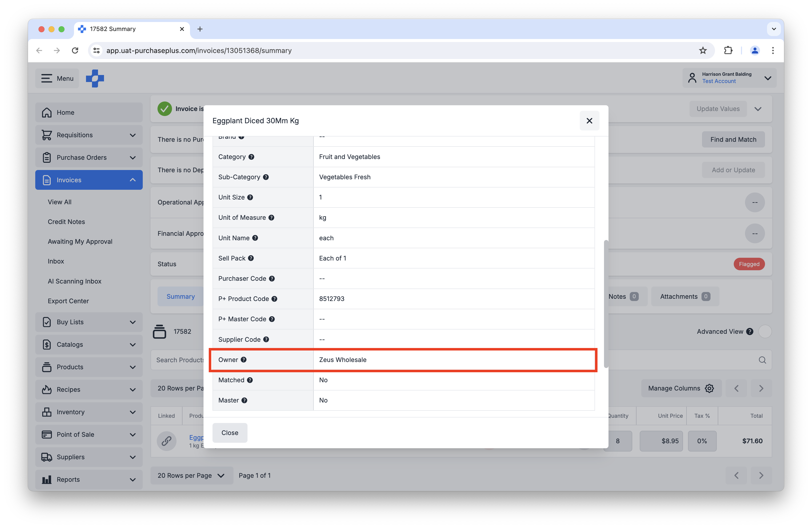Go to next page arrow beside Manage Columns
The height and width of the screenshot is (528, 812).
tap(761, 388)
